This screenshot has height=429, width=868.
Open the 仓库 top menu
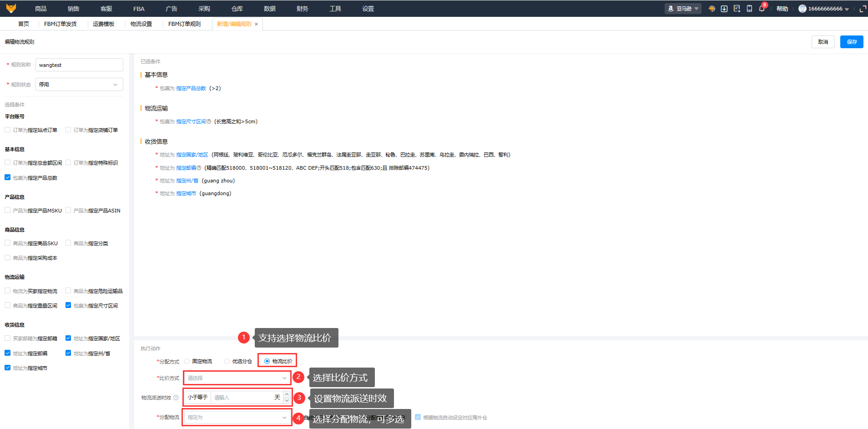[237, 9]
